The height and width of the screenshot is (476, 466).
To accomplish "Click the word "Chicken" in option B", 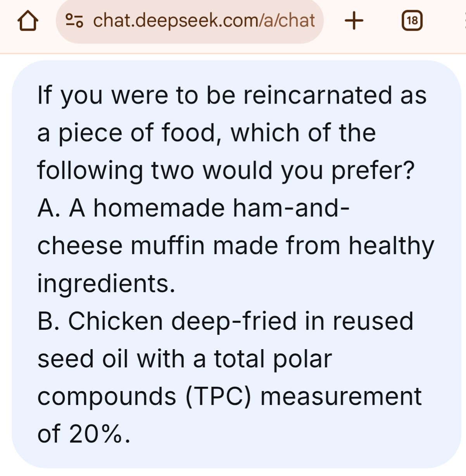I will pyautogui.click(x=116, y=321).
